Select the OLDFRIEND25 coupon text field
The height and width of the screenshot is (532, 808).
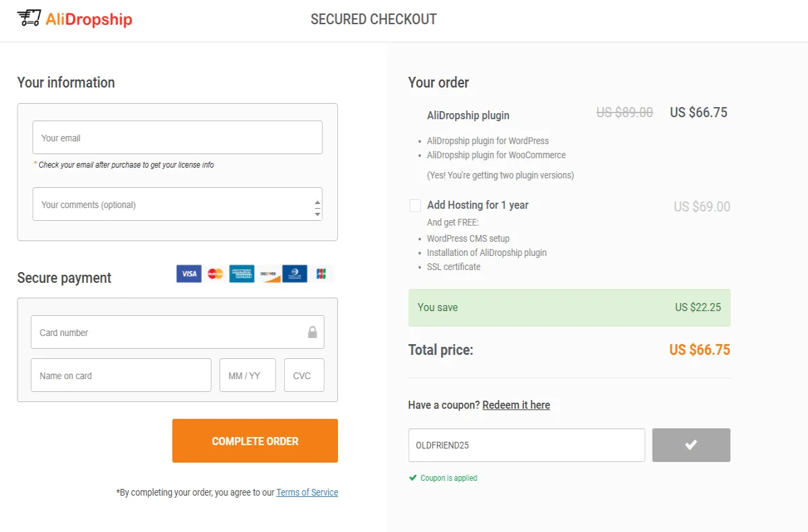click(527, 445)
